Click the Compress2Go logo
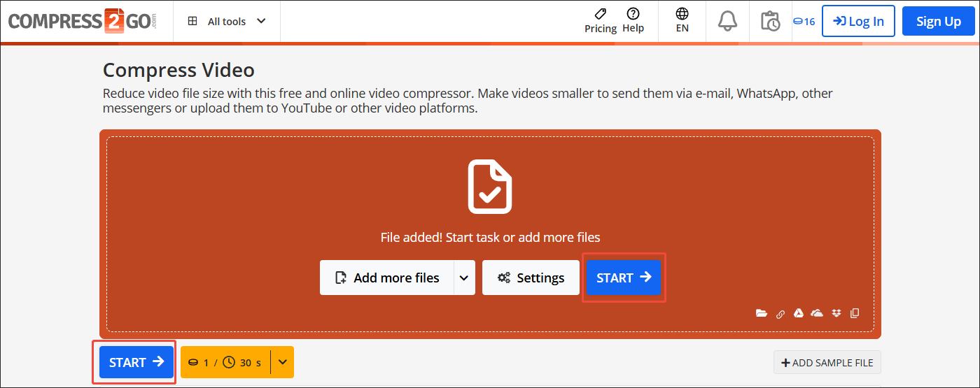The height and width of the screenshot is (388, 980). pyautogui.click(x=83, y=21)
